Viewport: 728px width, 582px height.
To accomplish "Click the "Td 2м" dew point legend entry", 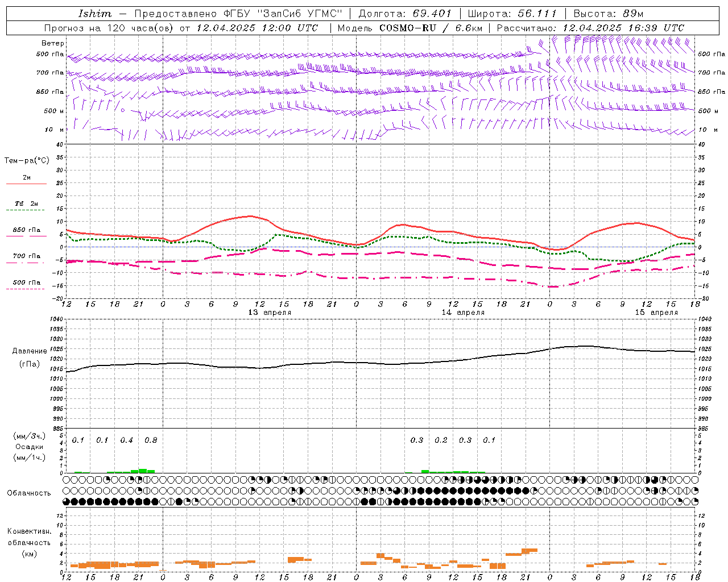I will pyautogui.click(x=26, y=203).
